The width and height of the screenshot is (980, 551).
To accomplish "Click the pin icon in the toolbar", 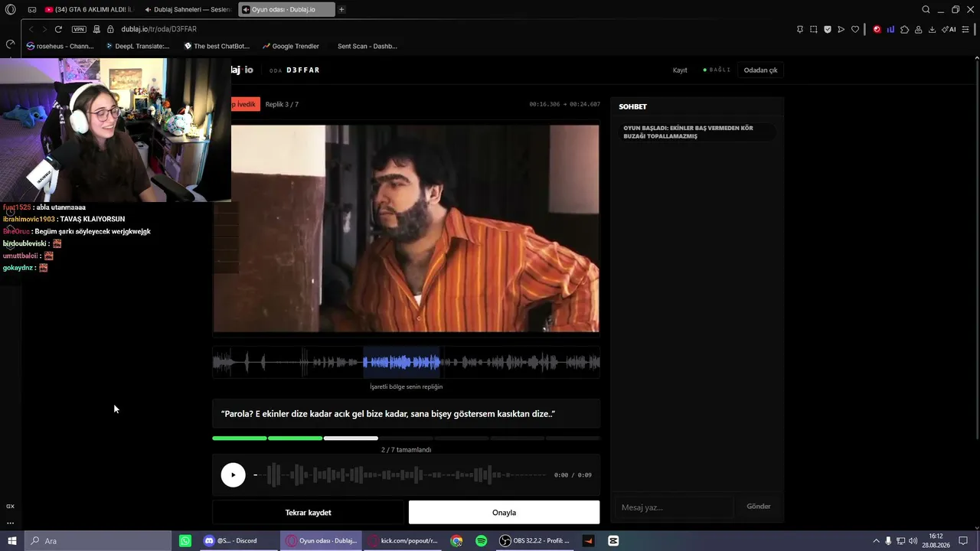I will pyautogui.click(x=800, y=29).
